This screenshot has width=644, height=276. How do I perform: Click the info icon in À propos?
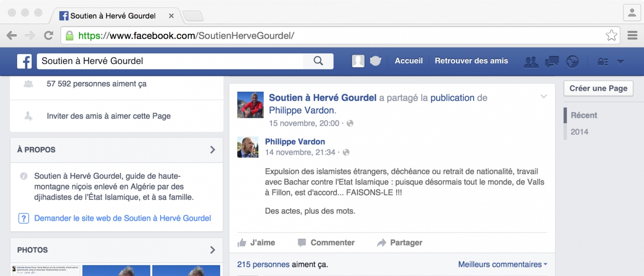pyautogui.click(x=23, y=176)
